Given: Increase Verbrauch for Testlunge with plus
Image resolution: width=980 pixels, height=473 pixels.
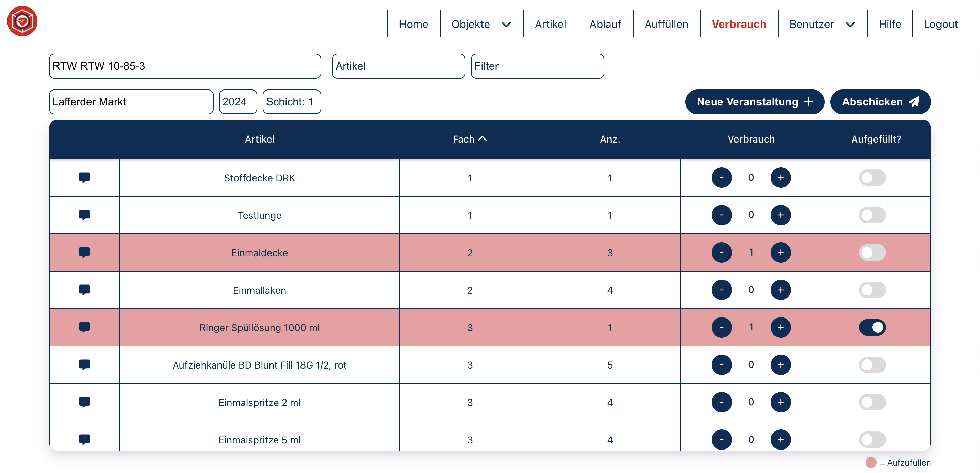Looking at the screenshot, I should point(780,215).
